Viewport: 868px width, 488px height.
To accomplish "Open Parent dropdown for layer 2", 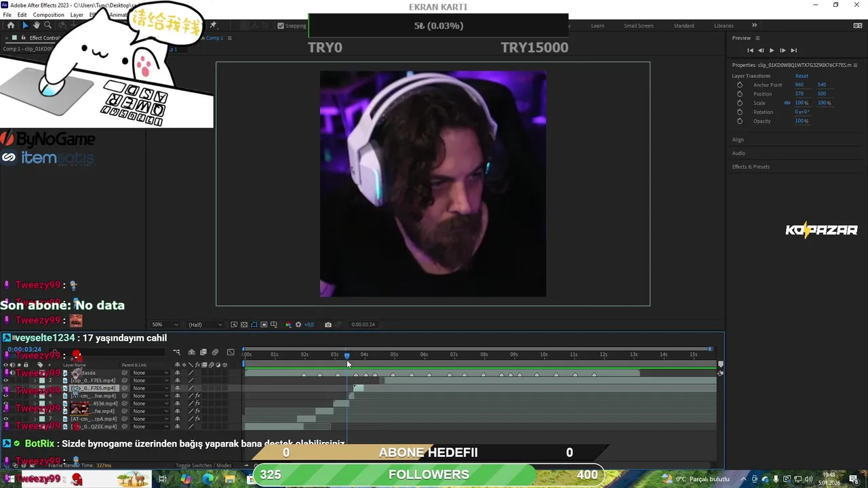I will (x=151, y=380).
